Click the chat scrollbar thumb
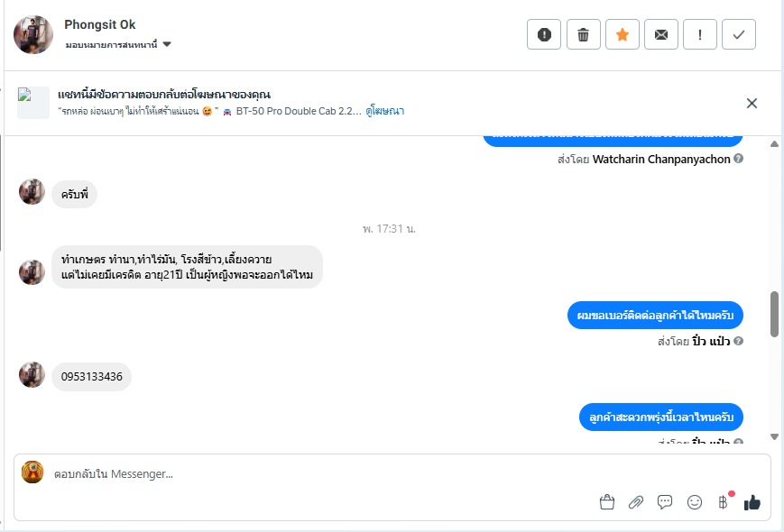 (774, 314)
